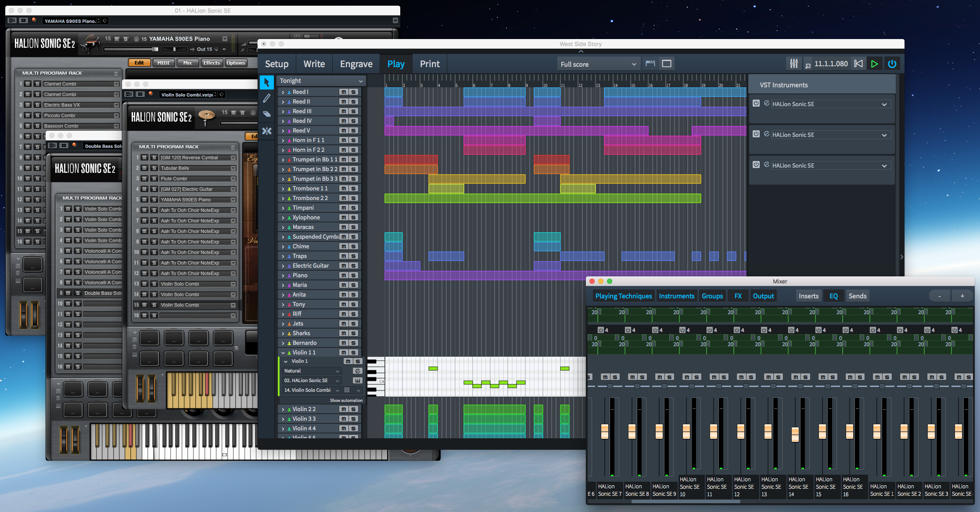Open the mixer from the transport bar

tap(793, 64)
